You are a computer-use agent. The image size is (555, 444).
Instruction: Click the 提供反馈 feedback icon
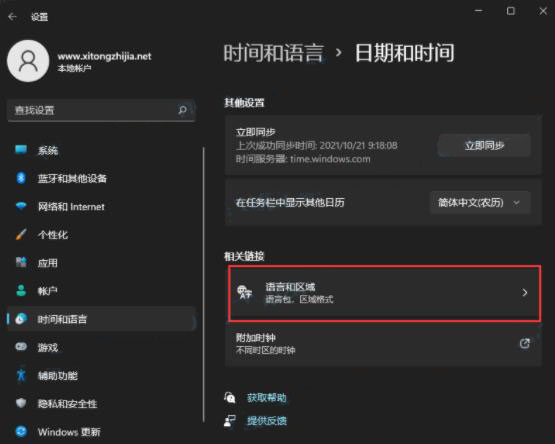[x=230, y=421]
